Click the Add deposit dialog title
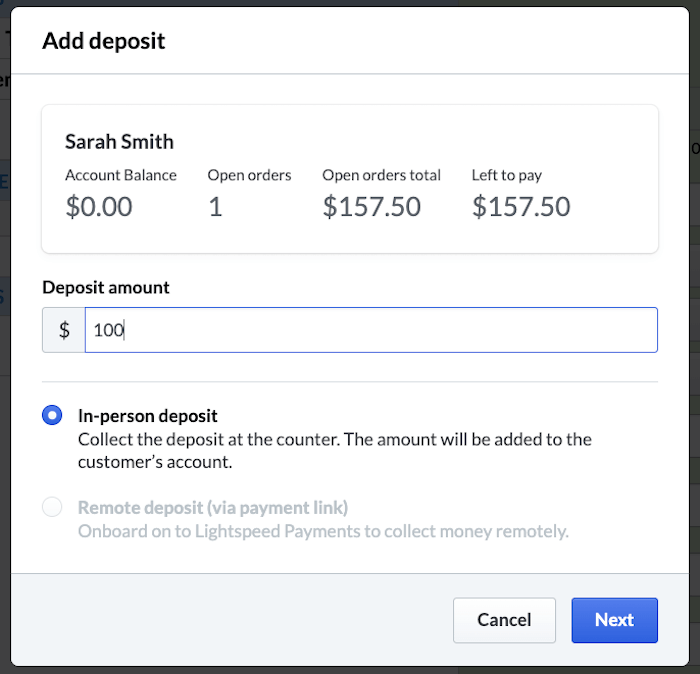The height and width of the screenshot is (674, 700). pyautogui.click(x=104, y=41)
